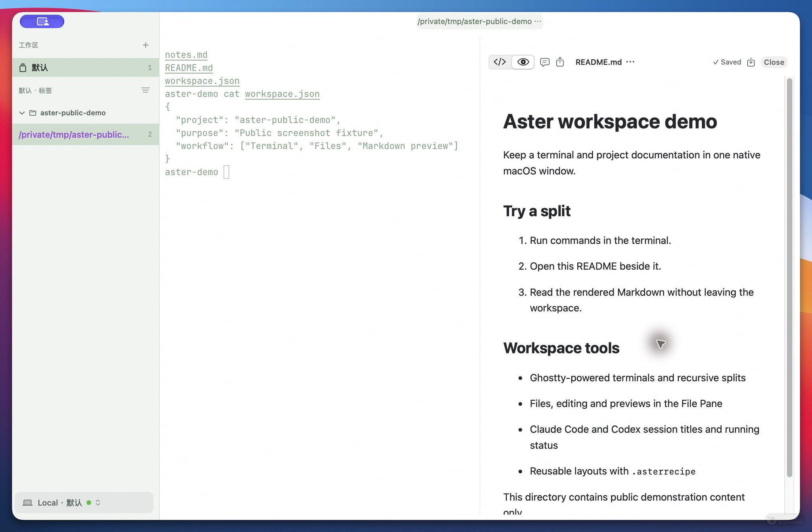The height and width of the screenshot is (532, 812).
Task: Click the laptop icon beside Local
Action: 27,503
